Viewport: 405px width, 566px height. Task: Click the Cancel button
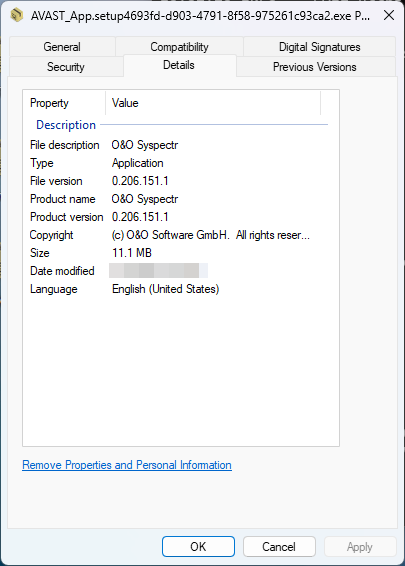[x=279, y=547]
